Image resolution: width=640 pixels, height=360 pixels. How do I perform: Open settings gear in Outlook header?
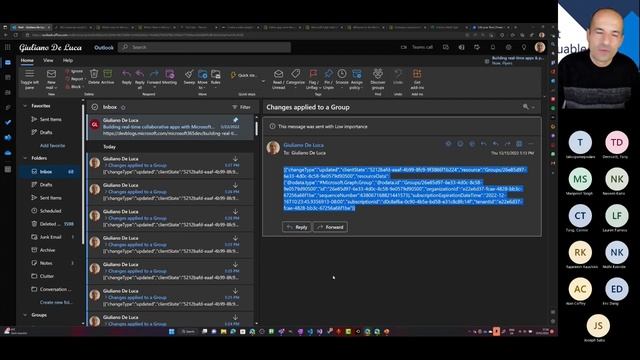point(509,47)
